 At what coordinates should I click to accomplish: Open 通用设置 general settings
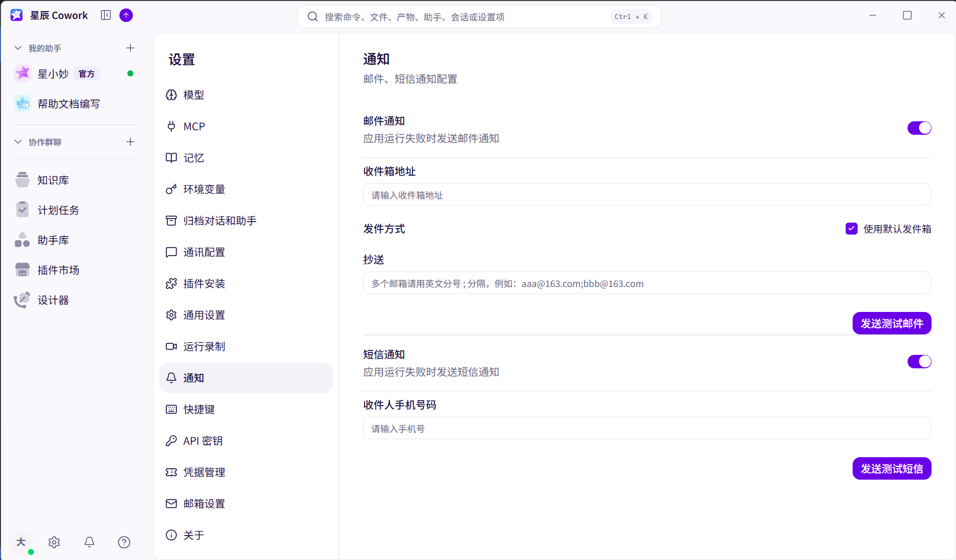(x=246, y=315)
